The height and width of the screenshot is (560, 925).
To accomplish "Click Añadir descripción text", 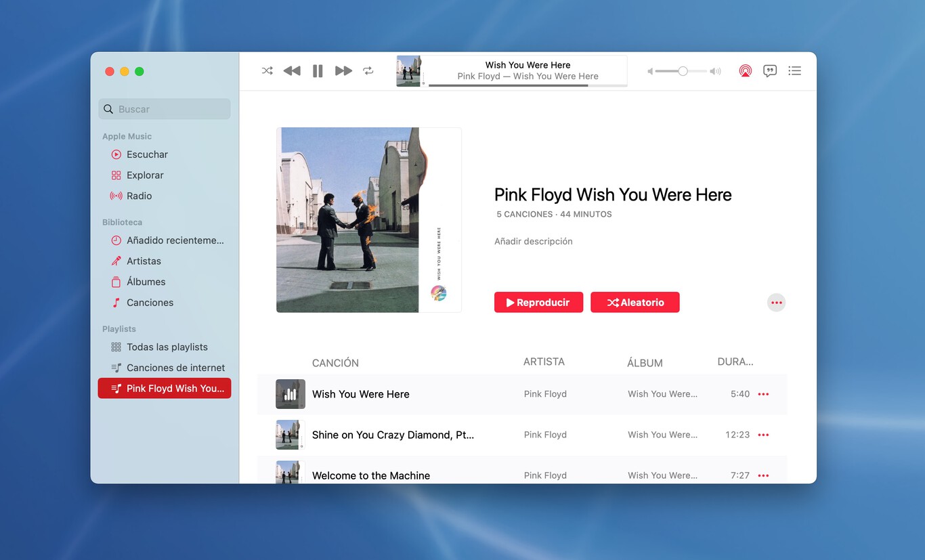I will (x=534, y=241).
